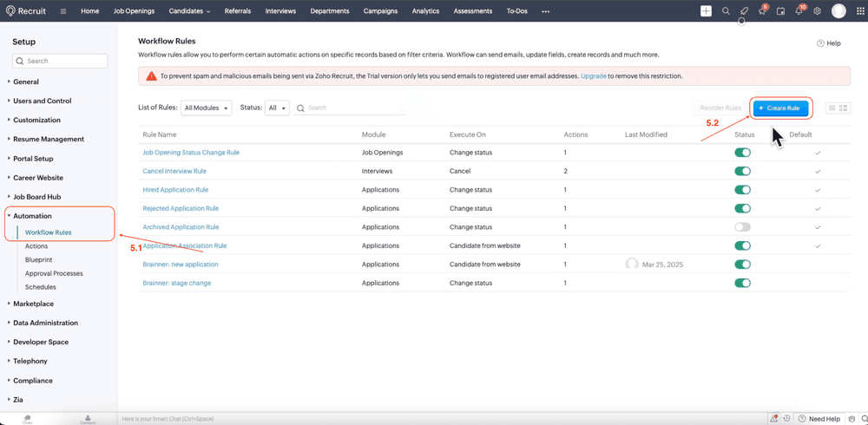This screenshot has width=868, height=425.
Task: Turn off Hired Application Rule toggle
Action: click(x=742, y=190)
